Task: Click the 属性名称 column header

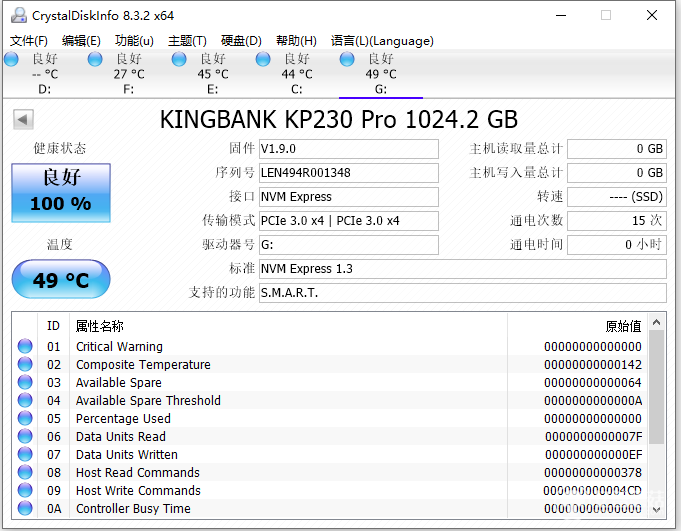Action: (x=99, y=326)
